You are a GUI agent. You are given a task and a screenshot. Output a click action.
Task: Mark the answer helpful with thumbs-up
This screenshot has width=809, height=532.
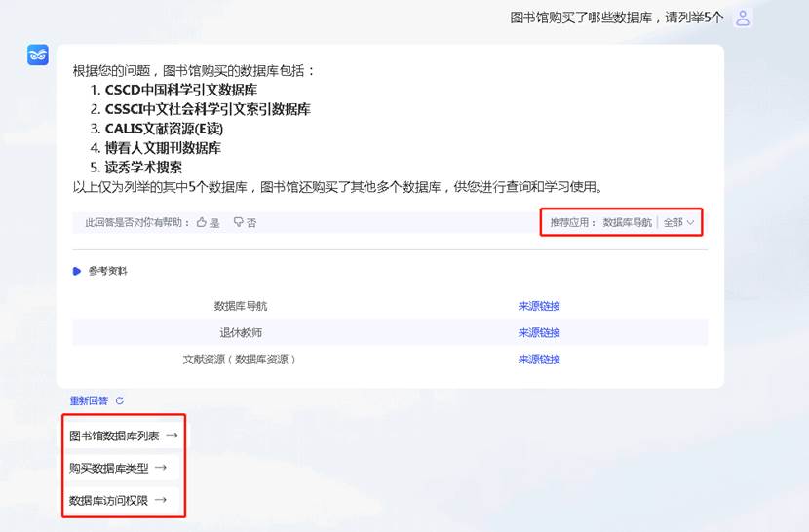[x=208, y=222]
